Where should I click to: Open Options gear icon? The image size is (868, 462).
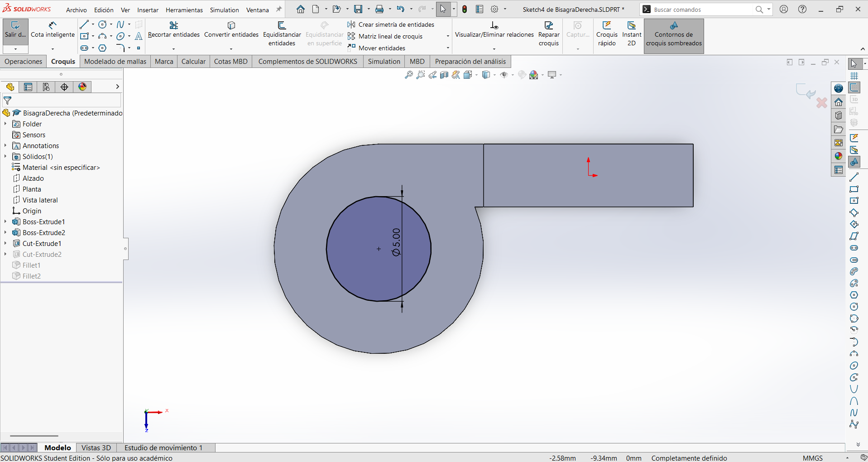[x=495, y=9]
